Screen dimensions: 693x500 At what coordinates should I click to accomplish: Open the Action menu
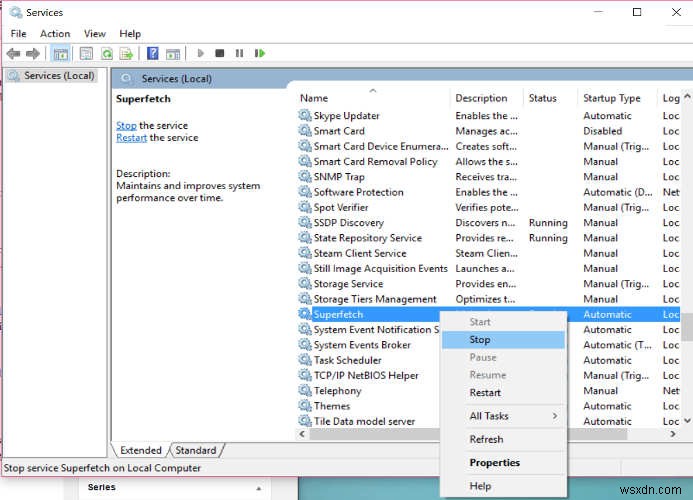(55, 34)
